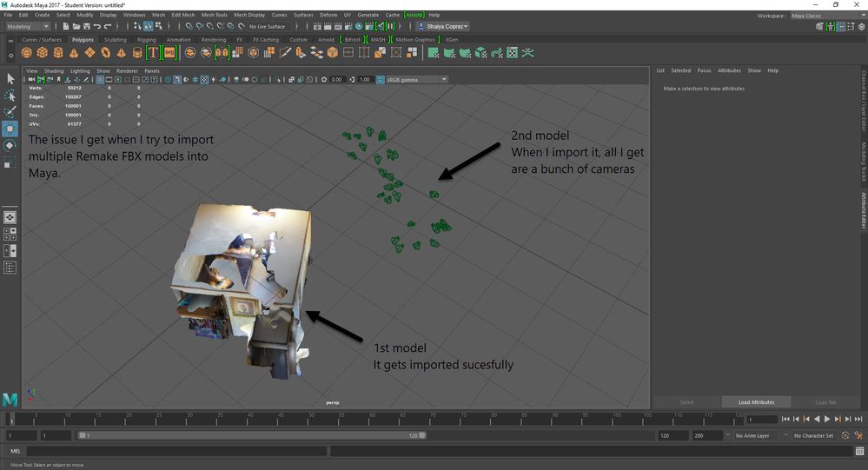Switch to the Sculpting shelf tab
Screen dimensions: 868x470
pos(116,40)
